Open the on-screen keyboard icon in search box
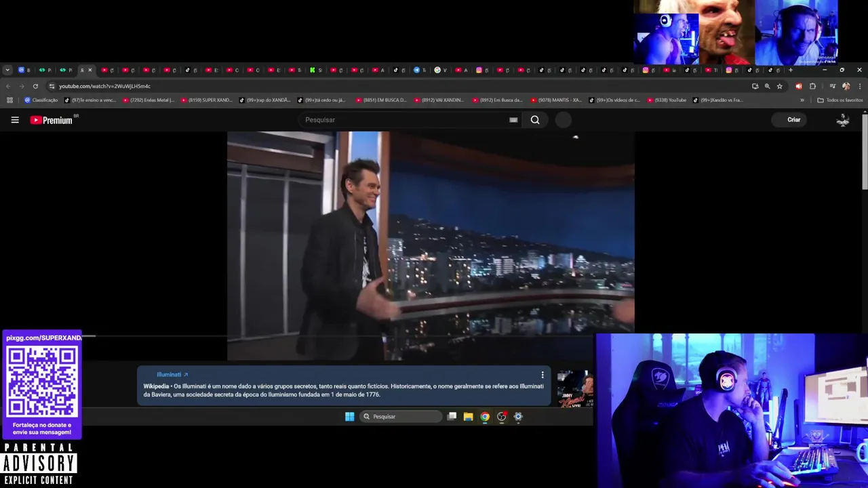 [513, 120]
